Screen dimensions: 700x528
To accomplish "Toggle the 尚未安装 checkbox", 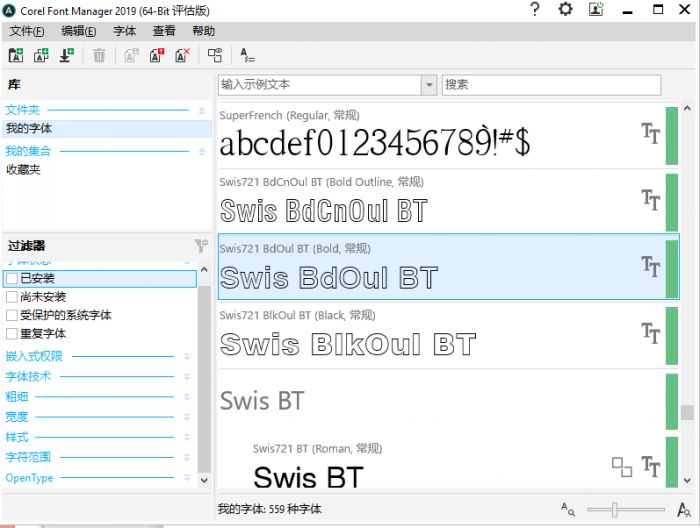I will pos(12,297).
